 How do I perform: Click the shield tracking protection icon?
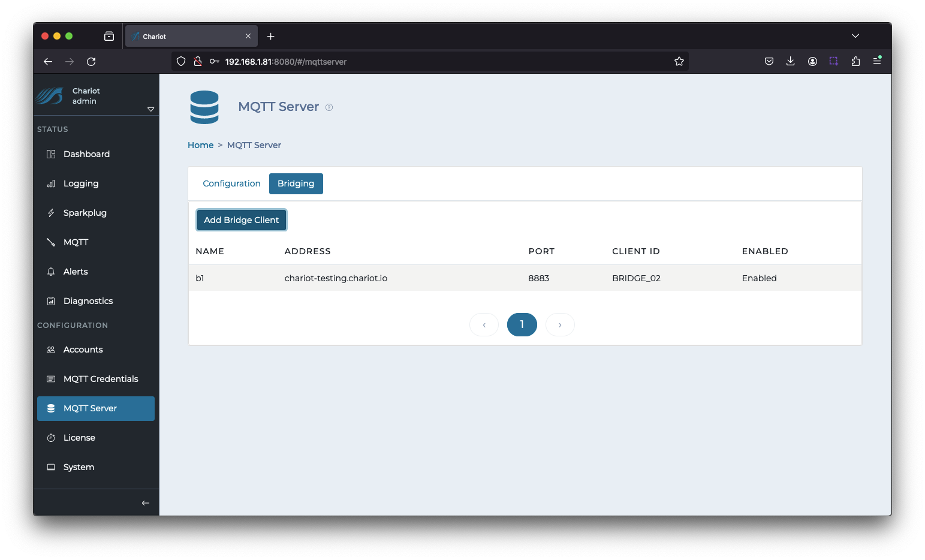[181, 61]
